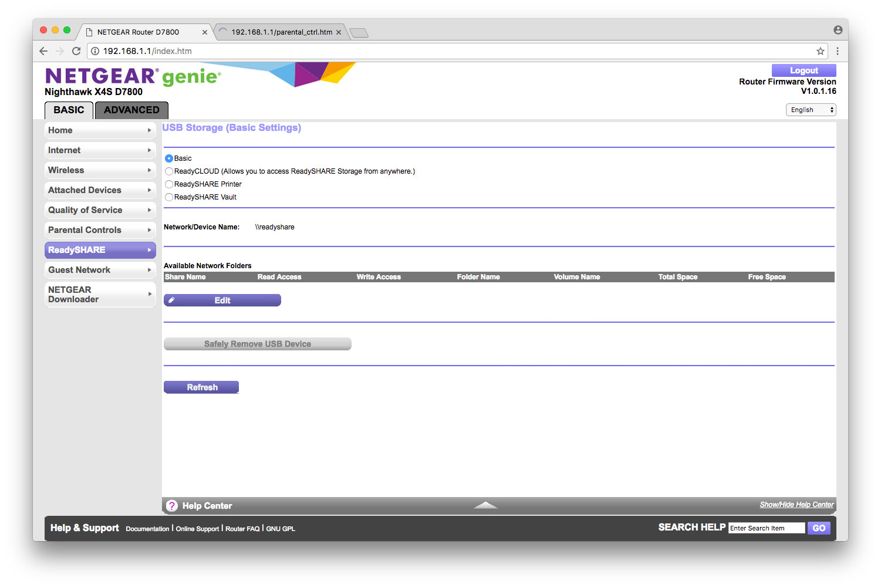The image size is (881, 588).
Task: Open the Home sidebar section
Action: tap(100, 130)
